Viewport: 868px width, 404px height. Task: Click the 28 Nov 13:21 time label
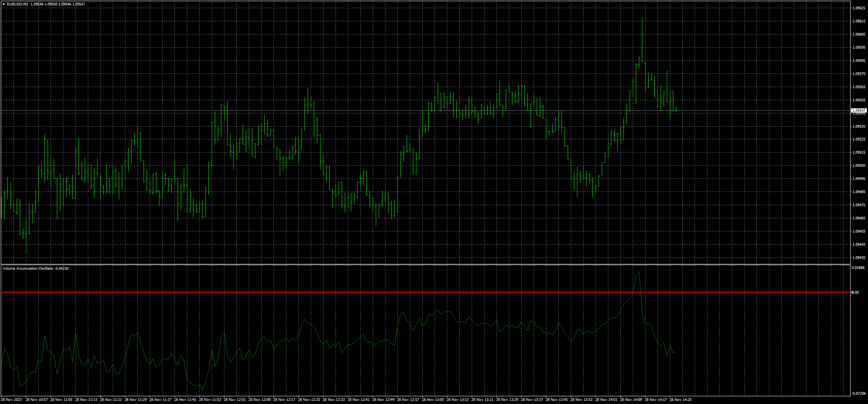pyautogui.click(x=482, y=399)
